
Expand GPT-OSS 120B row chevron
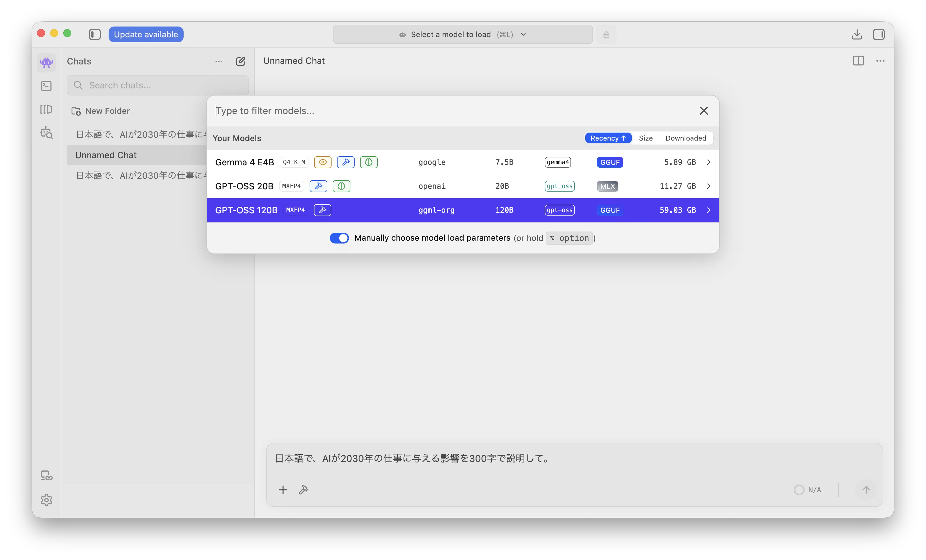click(708, 210)
